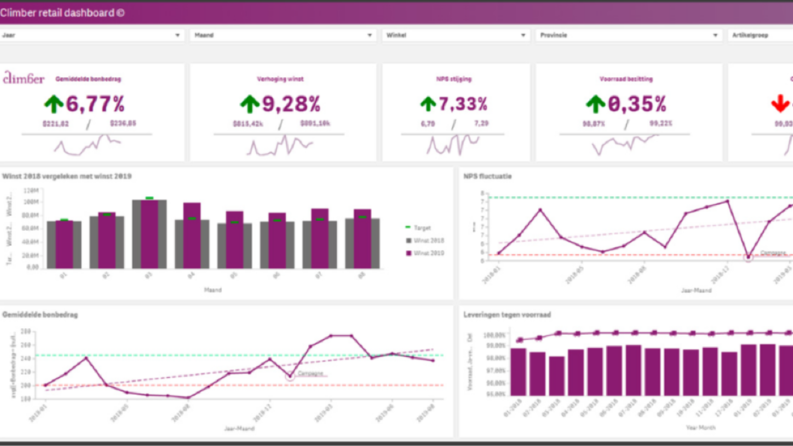The image size is (793, 446).
Task: Click the red down arrow indicator
Action: [780, 104]
